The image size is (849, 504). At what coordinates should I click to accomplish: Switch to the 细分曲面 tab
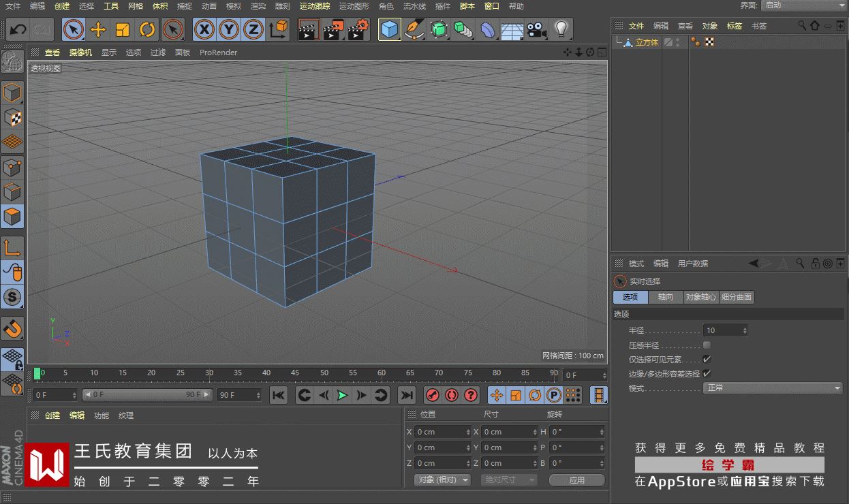[x=737, y=297]
